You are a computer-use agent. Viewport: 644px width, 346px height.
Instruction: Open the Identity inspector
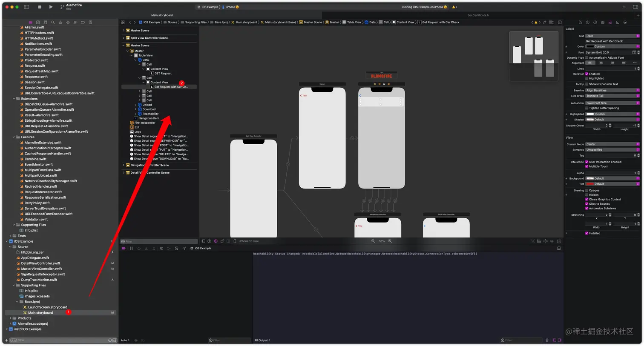coord(603,22)
